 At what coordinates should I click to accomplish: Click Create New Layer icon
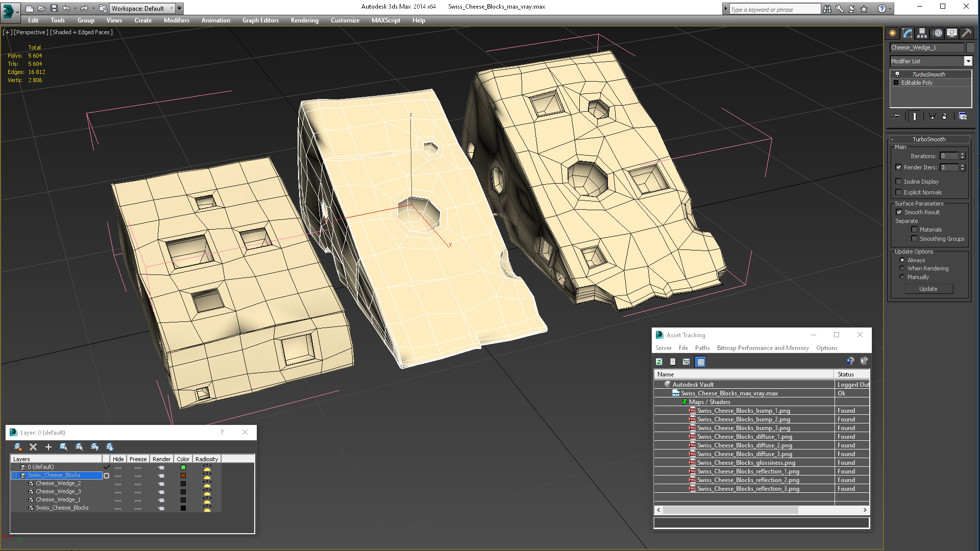tap(18, 447)
